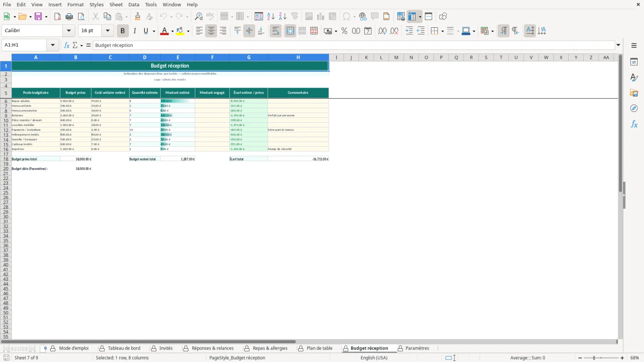Apply the red font color swatch
This screenshot has width=644, height=362.
click(164, 31)
